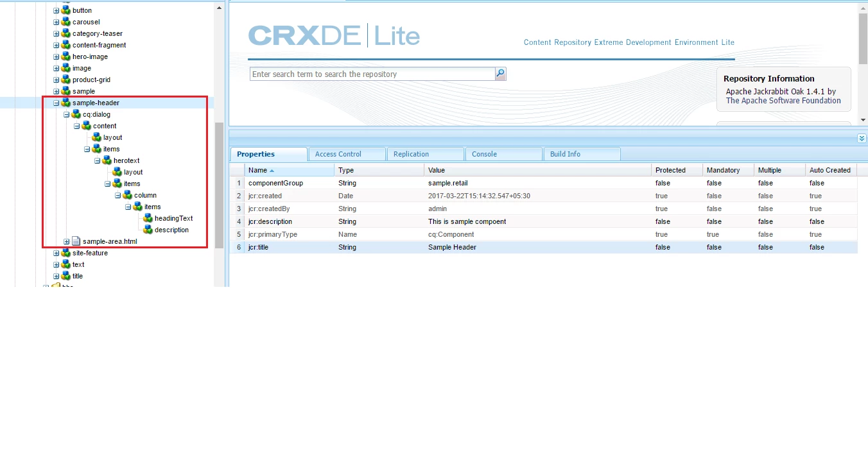Sort properties by Type column header

pyautogui.click(x=379, y=170)
